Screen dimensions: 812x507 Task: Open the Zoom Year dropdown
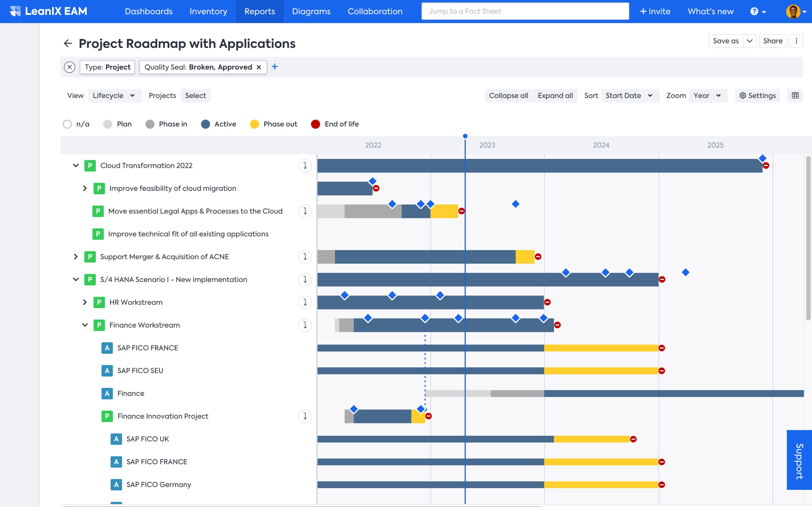(x=708, y=95)
